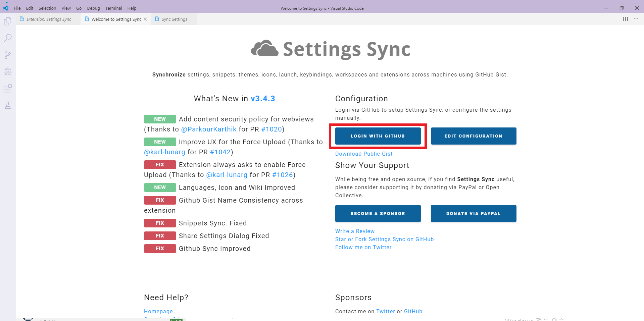The height and width of the screenshot is (321, 644).
Task: Restore down the VS Code window
Action: click(622, 8)
